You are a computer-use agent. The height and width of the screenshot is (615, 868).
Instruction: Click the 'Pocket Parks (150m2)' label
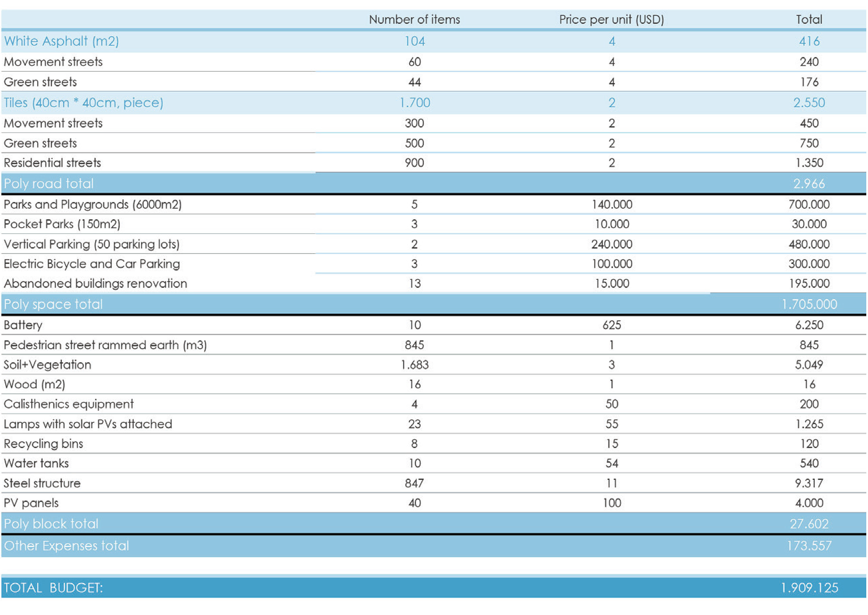tap(62, 224)
